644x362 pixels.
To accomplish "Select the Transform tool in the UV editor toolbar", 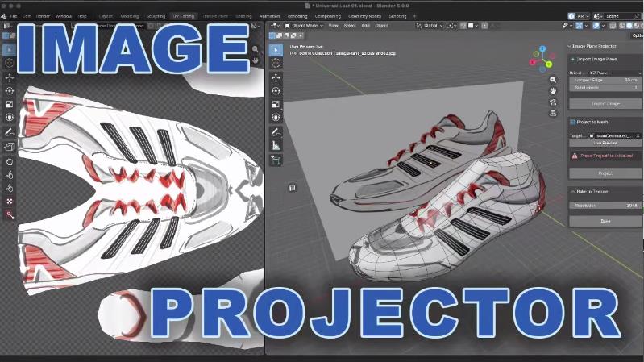I will click(x=9, y=117).
